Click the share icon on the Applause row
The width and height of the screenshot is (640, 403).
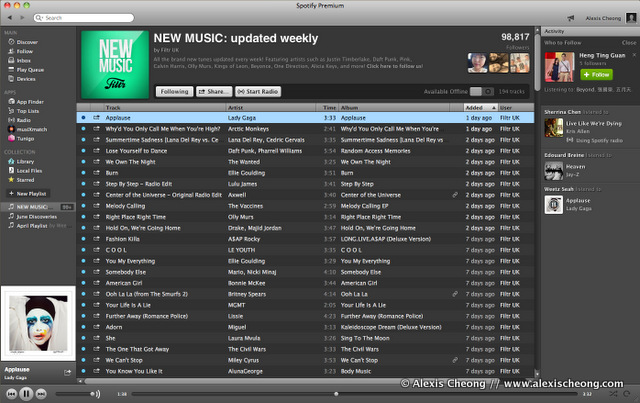[96, 118]
